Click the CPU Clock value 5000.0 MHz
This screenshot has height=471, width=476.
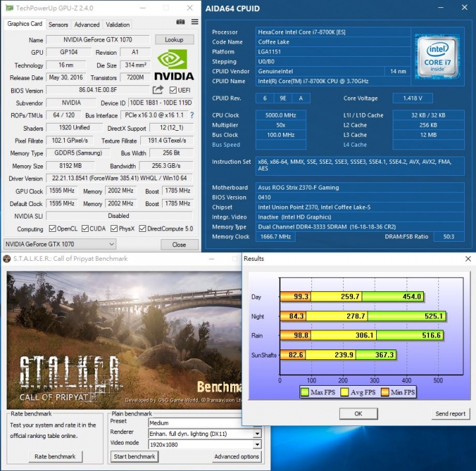tap(280, 115)
